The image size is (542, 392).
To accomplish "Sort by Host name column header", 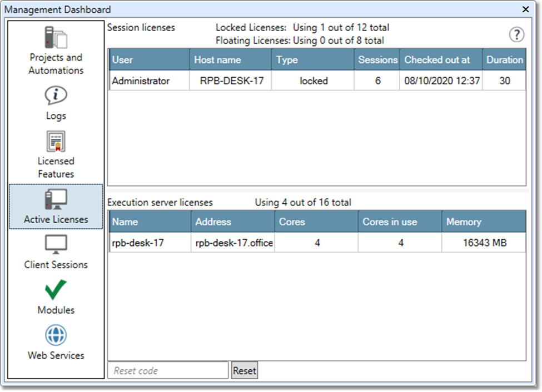I will (230, 60).
